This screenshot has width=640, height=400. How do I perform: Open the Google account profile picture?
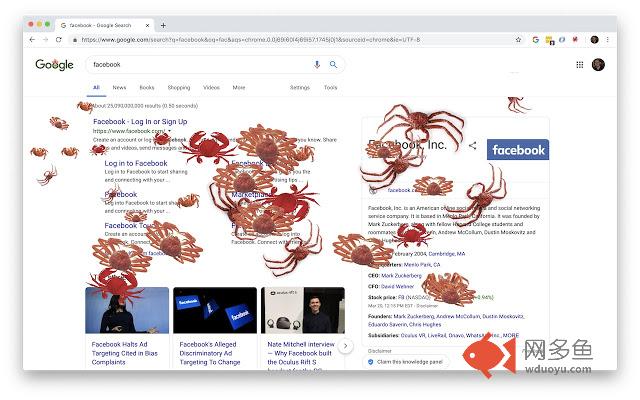coord(598,64)
